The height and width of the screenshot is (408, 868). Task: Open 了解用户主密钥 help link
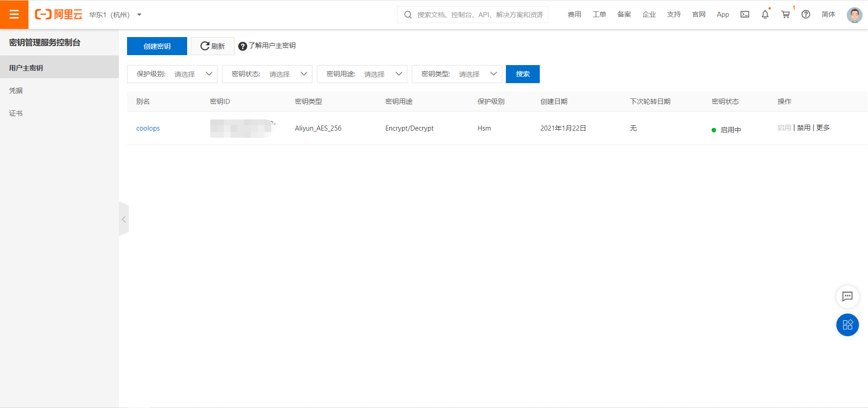267,46
